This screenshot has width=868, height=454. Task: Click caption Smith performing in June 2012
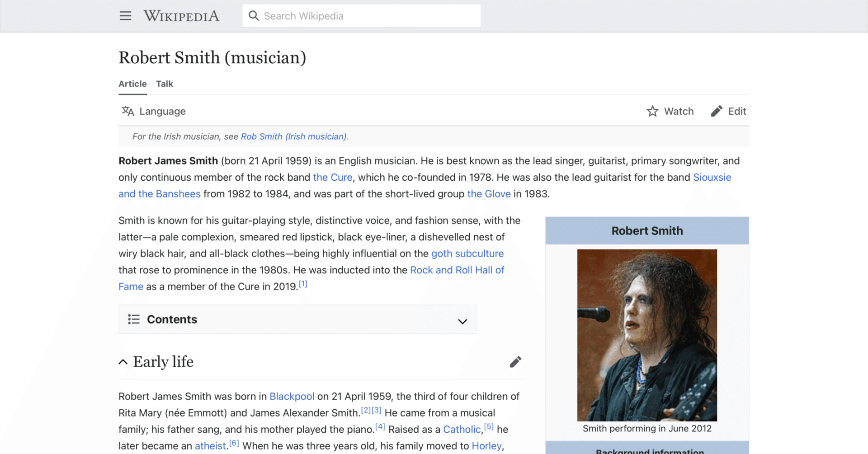[x=647, y=429]
